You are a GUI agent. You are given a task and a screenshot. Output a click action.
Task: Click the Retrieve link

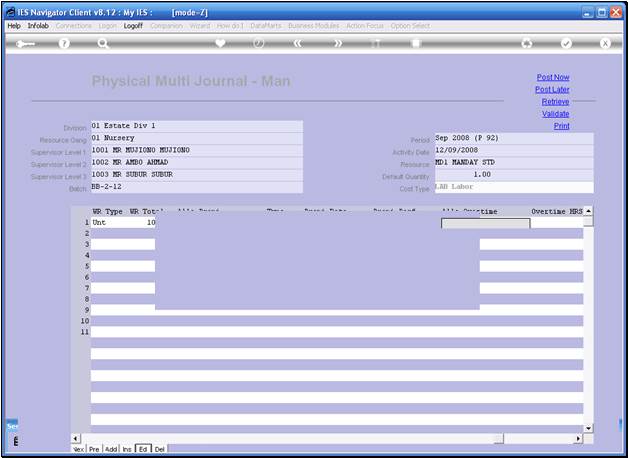point(556,102)
